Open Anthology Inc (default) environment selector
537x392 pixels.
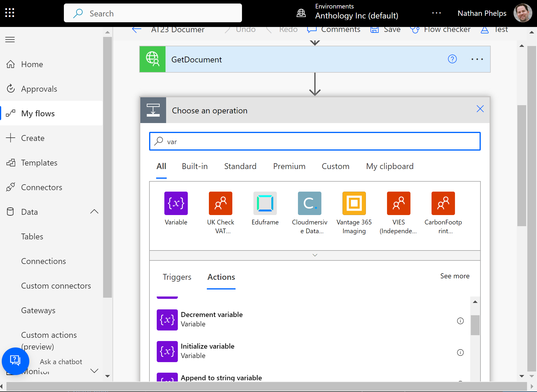357,16
